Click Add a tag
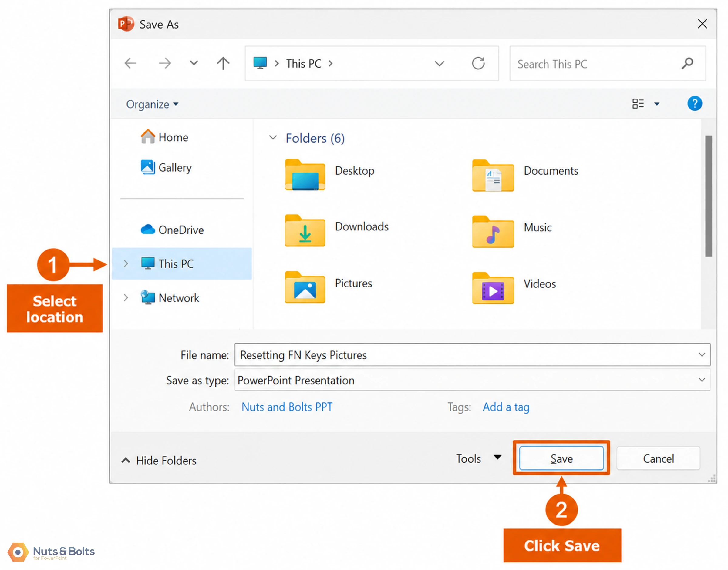This screenshot has height=570, width=728. [506, 407]
